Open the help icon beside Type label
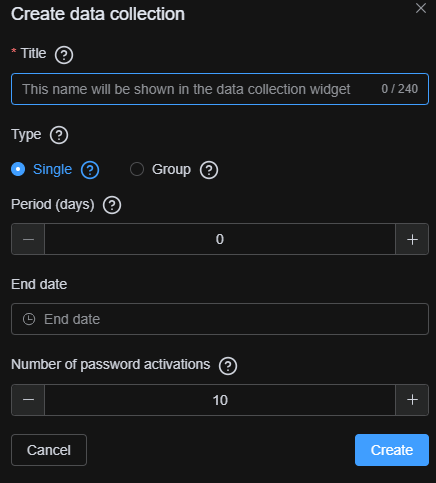The width and height of the screenshot is (436, 483). [59, 135]
